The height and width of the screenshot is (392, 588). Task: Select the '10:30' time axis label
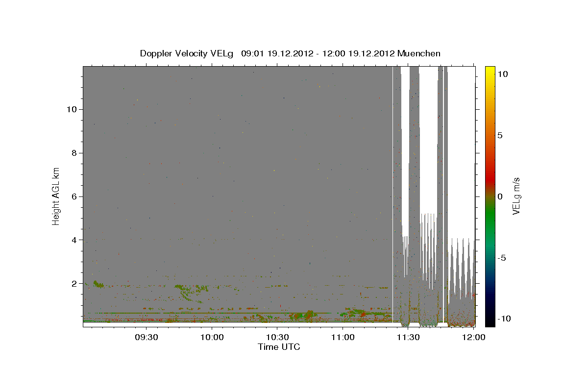277,338
